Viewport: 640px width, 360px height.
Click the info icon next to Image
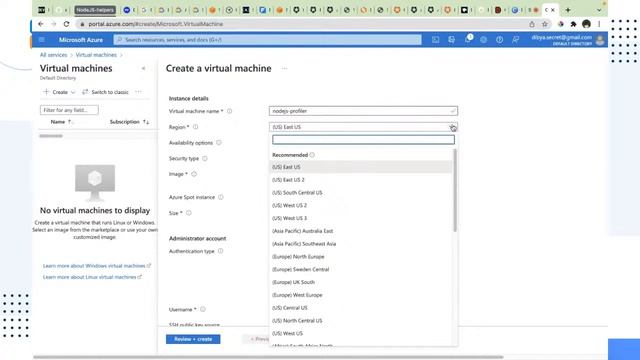coord(194,174)
